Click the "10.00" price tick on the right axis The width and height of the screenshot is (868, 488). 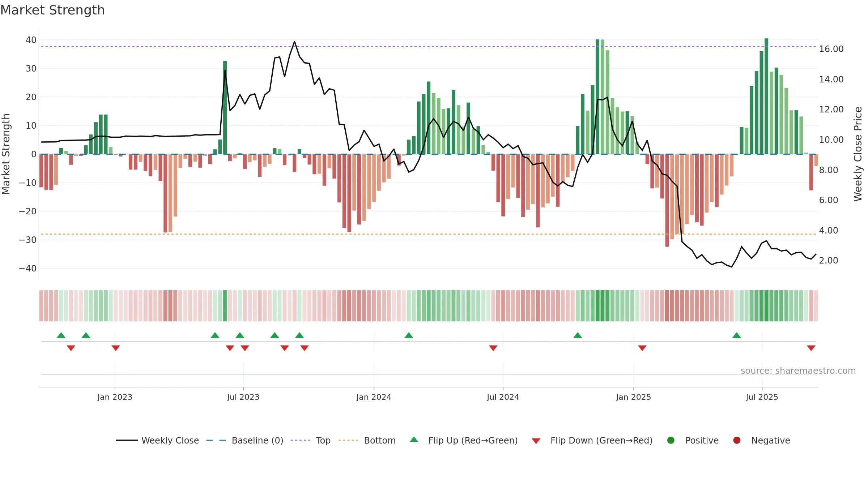point(831,140)
